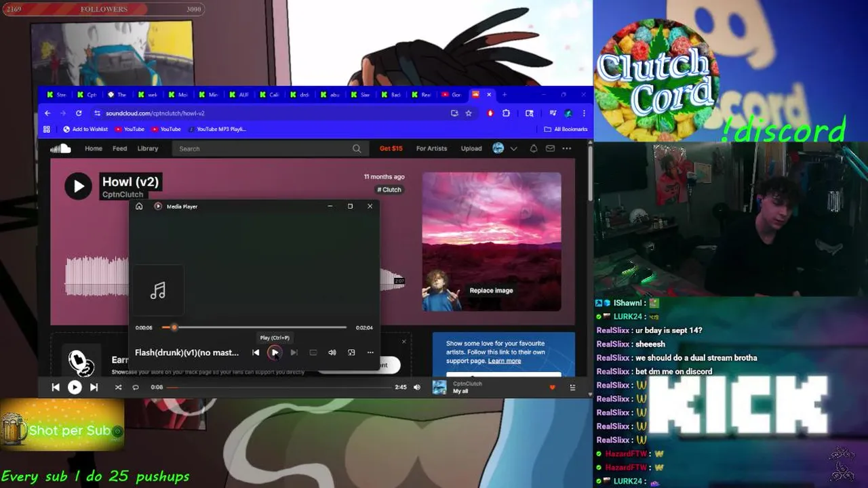Click the browser forward arrow
This screenshot has width=868, height=488.
coord(62,113)
